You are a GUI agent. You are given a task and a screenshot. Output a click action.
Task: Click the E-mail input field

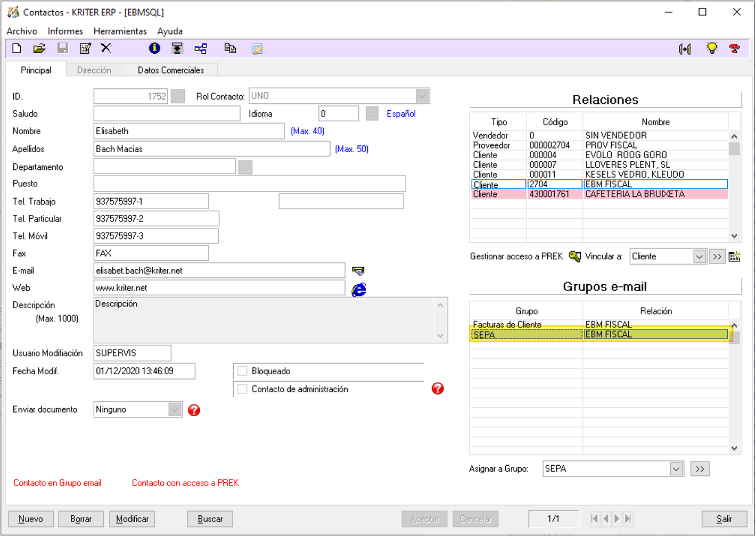219,270
